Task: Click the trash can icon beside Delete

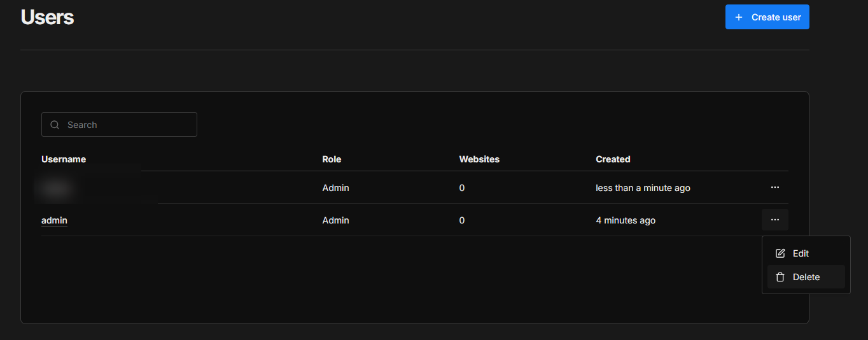Action: (780, 277)
